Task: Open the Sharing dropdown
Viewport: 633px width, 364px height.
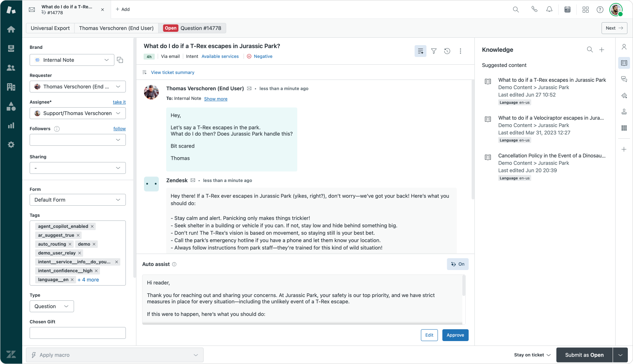Action: (78, 168)
